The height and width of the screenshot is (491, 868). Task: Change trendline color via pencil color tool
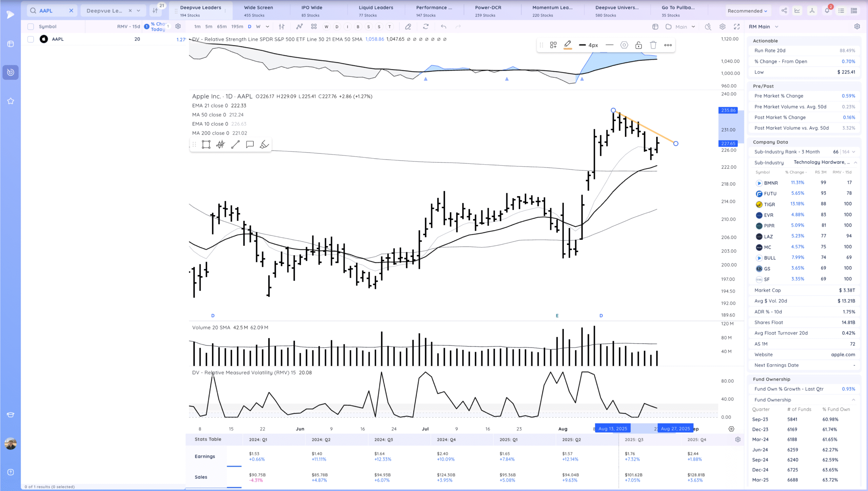click(x=568, y=45)
